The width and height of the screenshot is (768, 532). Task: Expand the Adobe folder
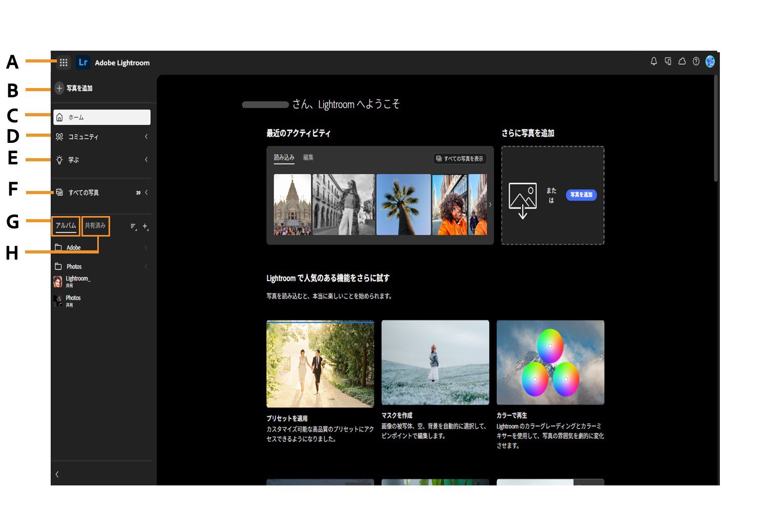pyautogui.click(x=146, y=247)
